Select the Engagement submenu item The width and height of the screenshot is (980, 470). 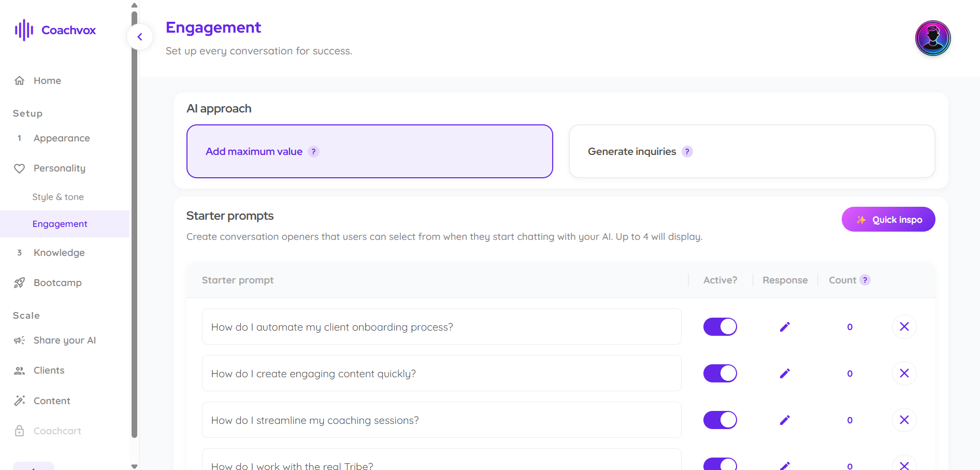click(x=65, y=224)
